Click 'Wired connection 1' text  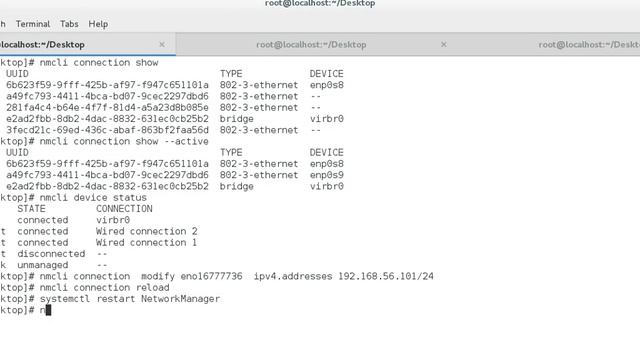tap(146, 242)
